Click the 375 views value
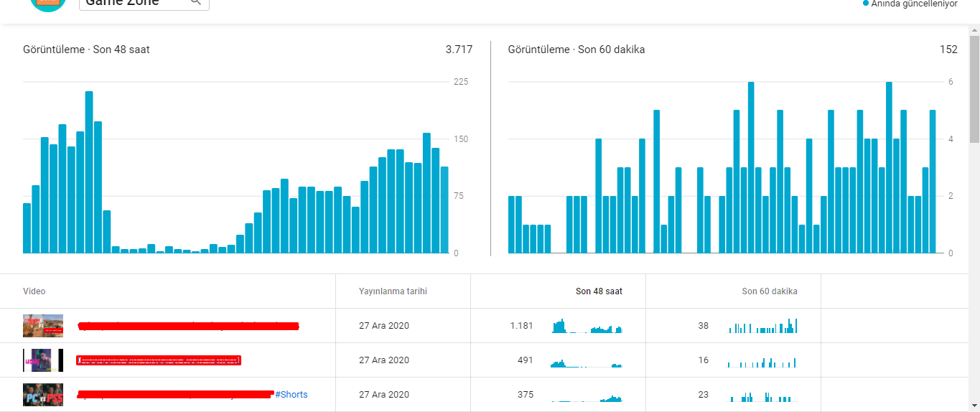Screen dimensions: 980x412 526,395
